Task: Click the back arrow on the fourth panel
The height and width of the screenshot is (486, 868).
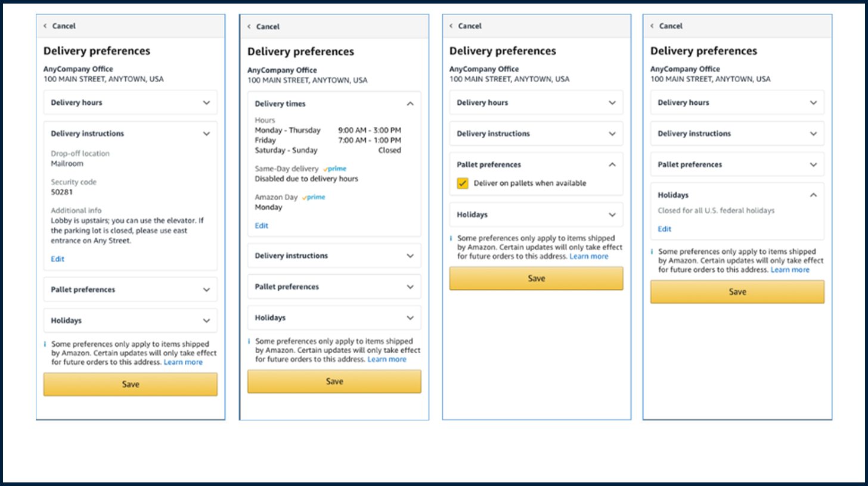Action: tap(652, 26)
